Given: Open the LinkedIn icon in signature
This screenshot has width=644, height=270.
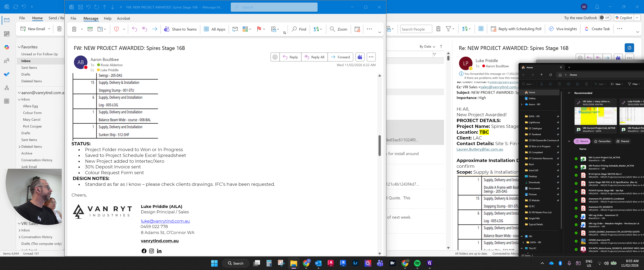Looking at the screenshot, I should click(x=159, y=251).
